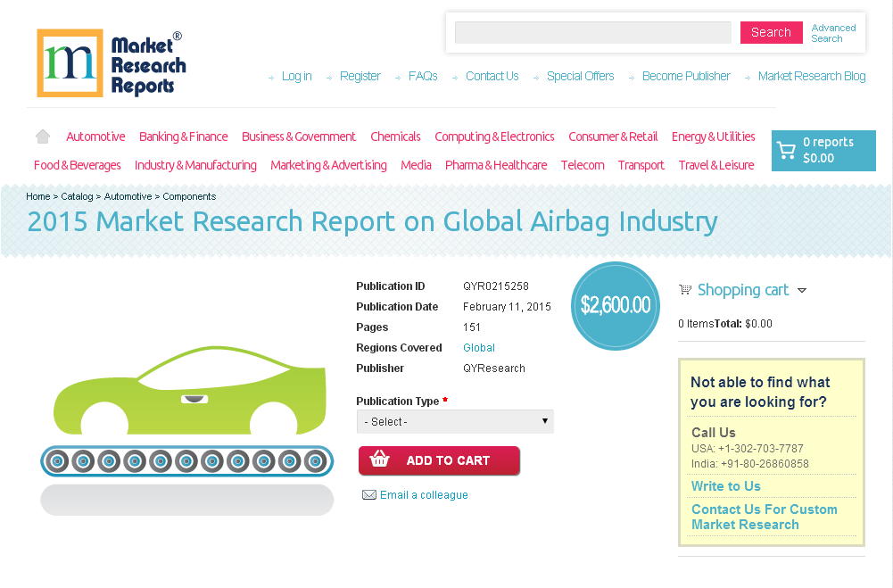
Task: Select the home icon above Automotive
Action: 42,136
